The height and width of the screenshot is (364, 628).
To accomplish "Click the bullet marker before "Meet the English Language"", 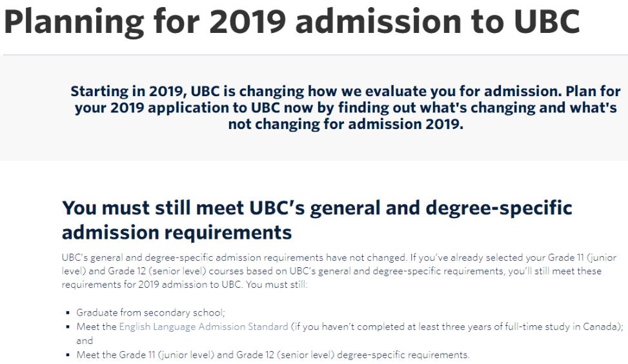I will click(x=69, y=327).
